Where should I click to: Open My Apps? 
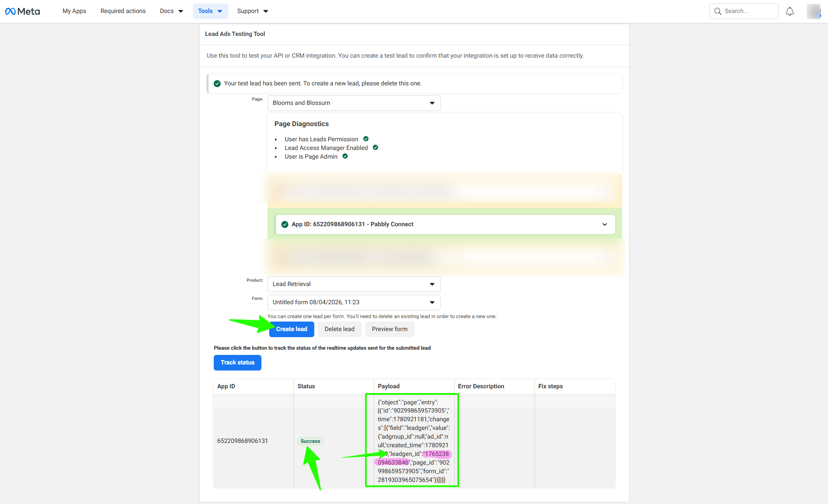(x=74, y=11)
